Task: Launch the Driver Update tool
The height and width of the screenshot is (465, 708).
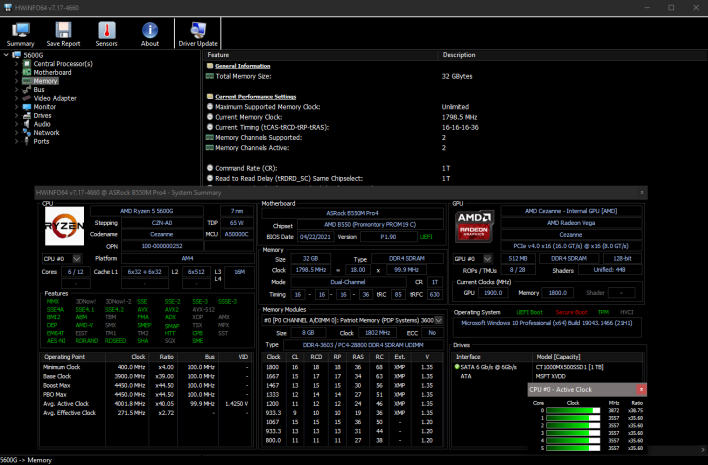Action: [198, 34]
